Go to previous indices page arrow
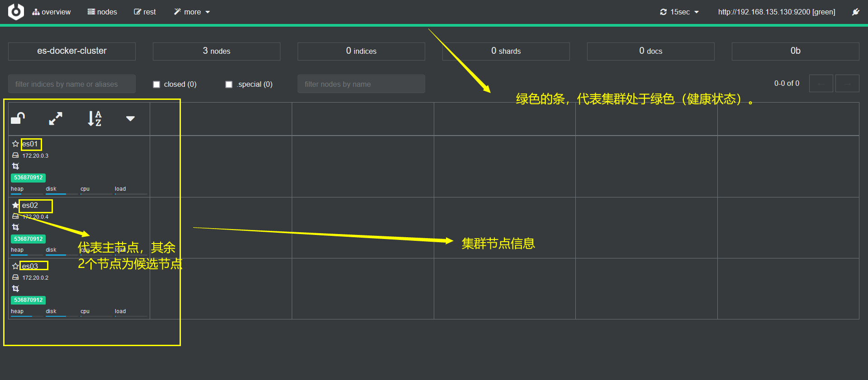868x380 pixels. tap(821, 84)
